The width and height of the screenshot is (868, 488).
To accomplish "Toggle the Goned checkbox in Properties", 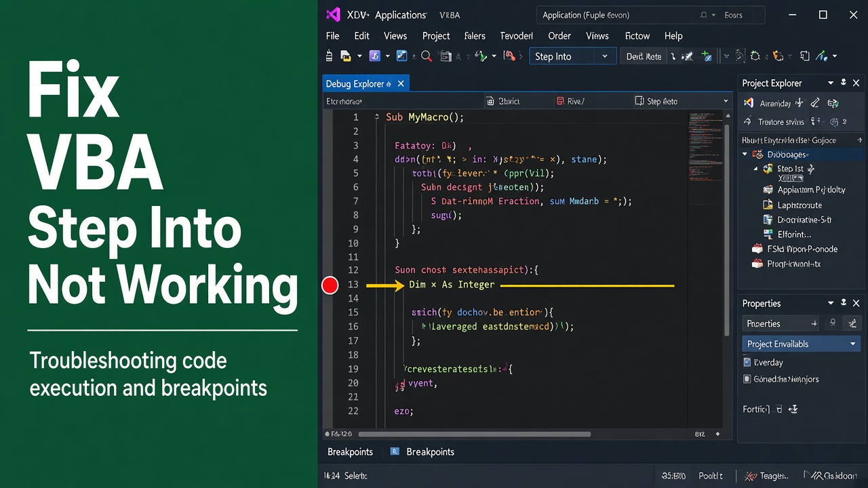I will (x=747, y=379).
